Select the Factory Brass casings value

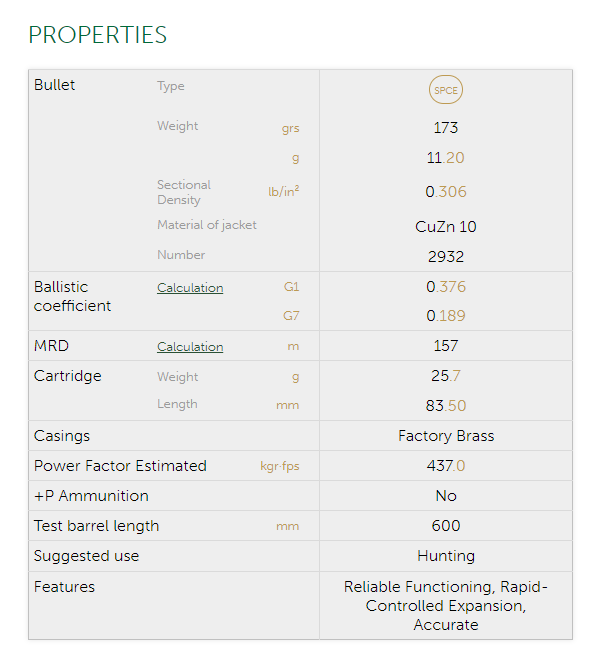pyautogui.click(x=446, y=436)
